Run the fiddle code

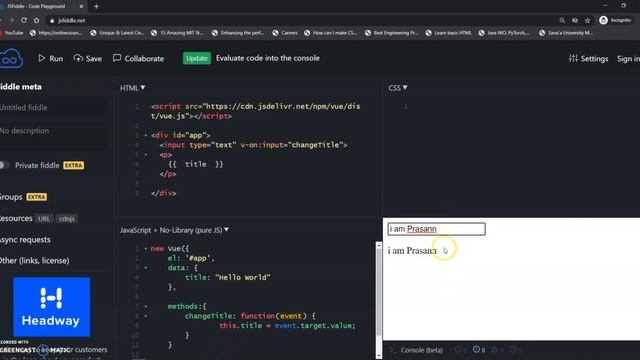(51, 58)
